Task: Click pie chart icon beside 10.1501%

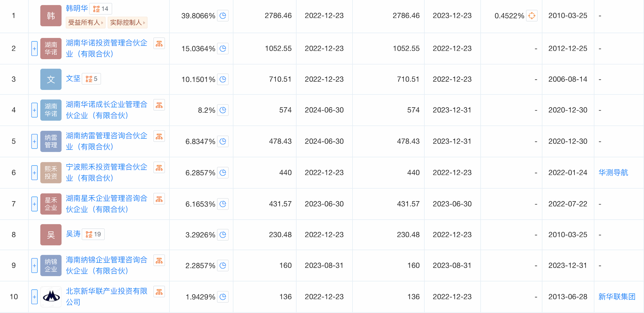Action: click(x=223, y=79)
